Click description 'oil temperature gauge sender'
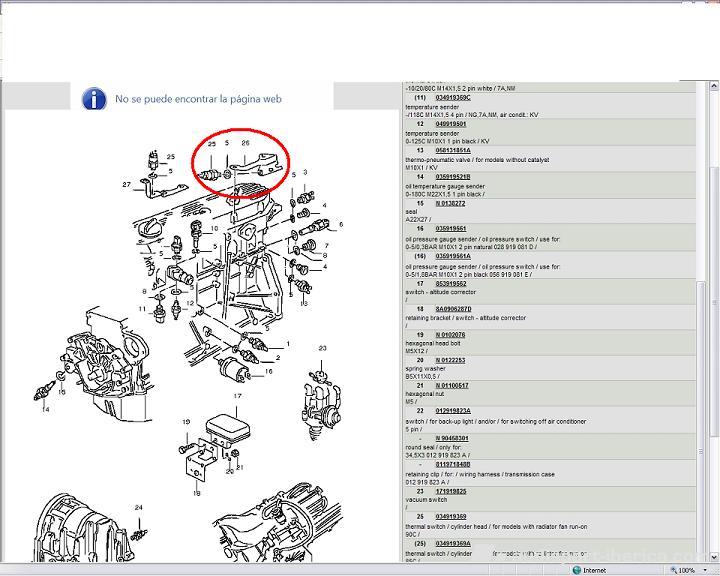720x576 pixels. 444,186
